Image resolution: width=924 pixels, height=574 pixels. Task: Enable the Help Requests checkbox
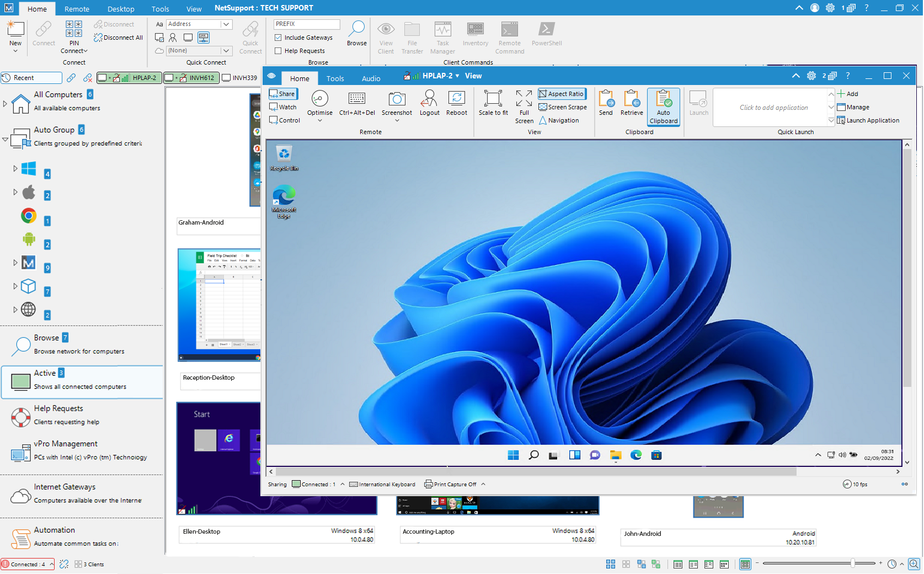coord(279,51)
